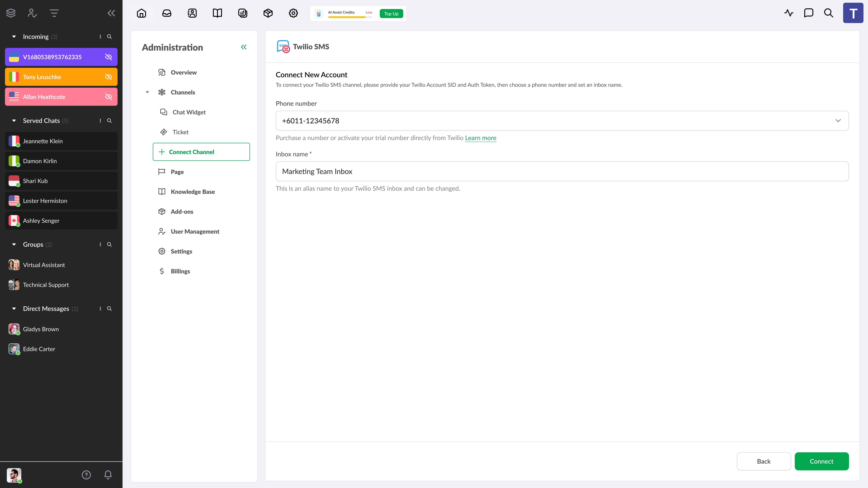Viewport: 868px width, 488px height.
Task: Open the contacts icon in top bar
Action: pos(192,13)
